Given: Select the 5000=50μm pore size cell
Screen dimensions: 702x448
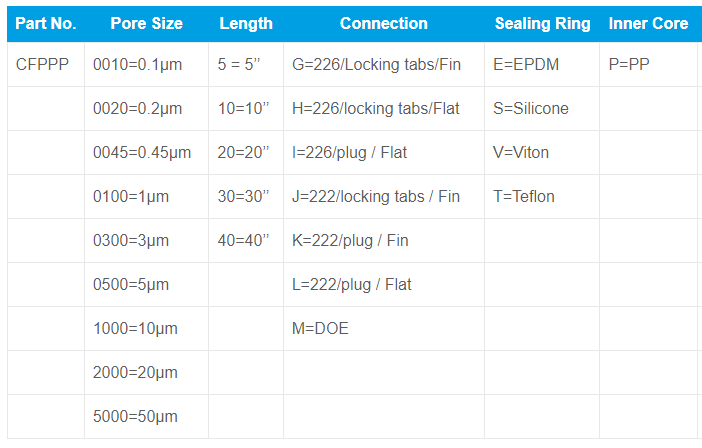Looking at the screenshot, I should (x=135, y=417).
